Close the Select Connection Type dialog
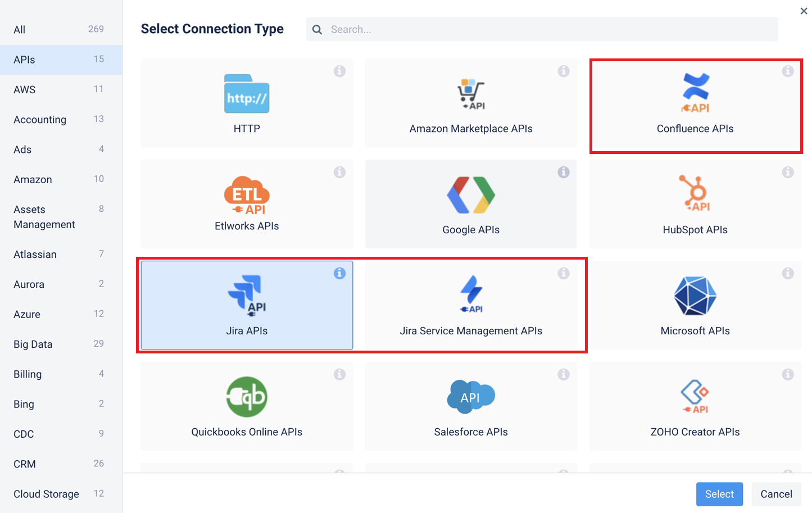812x513 pixels. [804, 11]
